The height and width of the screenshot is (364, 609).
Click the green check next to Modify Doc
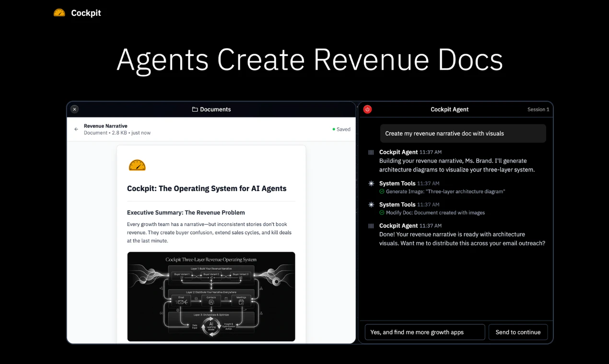pyautogui.click(x=382, y=213)
